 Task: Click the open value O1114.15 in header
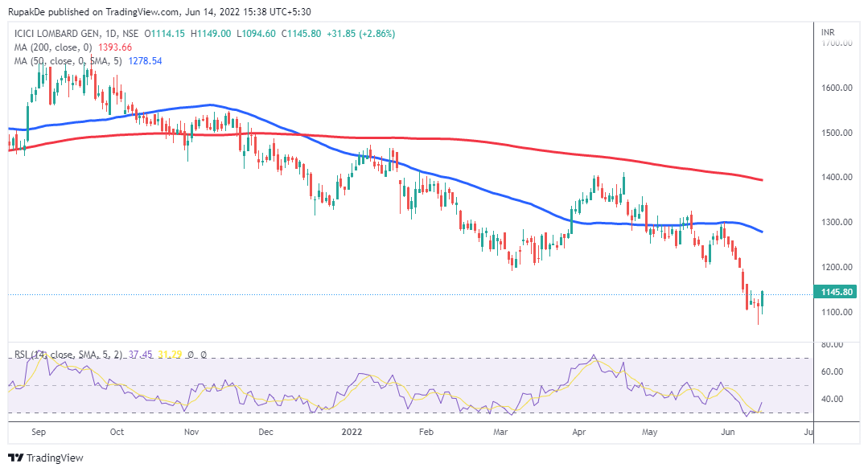click(164, 34)
